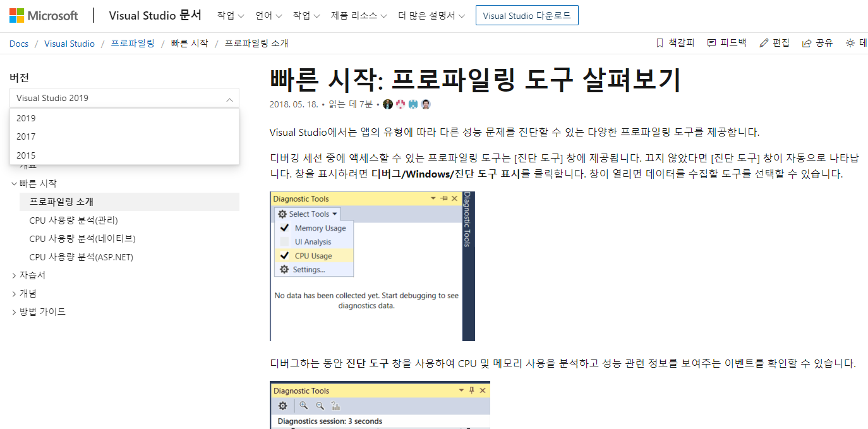
Task: Click the 공유 share icon
Action: [807, 43]
